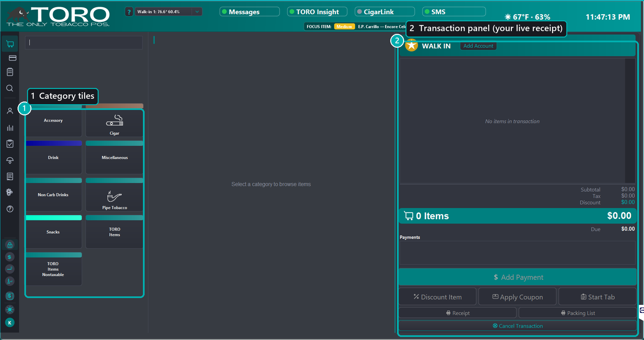Click the TORO logo

click(58, 16)
